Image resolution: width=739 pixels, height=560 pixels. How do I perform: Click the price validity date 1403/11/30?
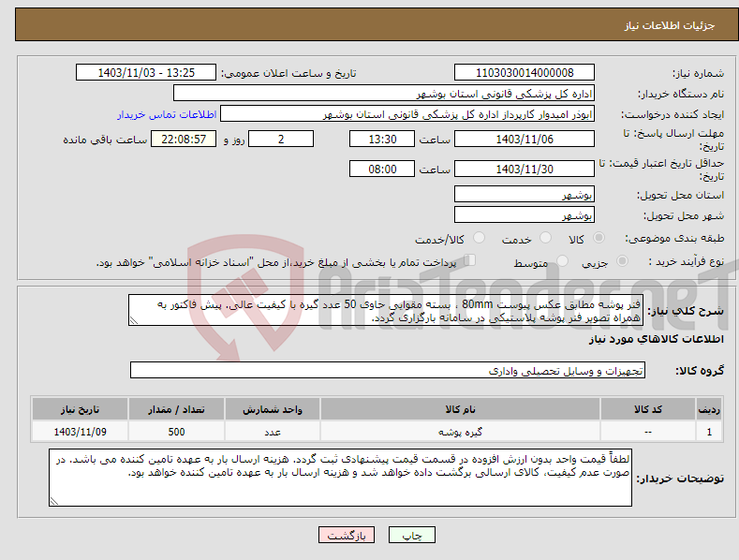(x=525, y=169)
